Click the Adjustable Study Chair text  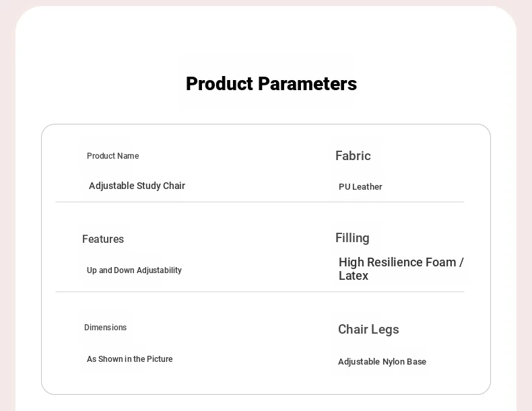[137, 186]
